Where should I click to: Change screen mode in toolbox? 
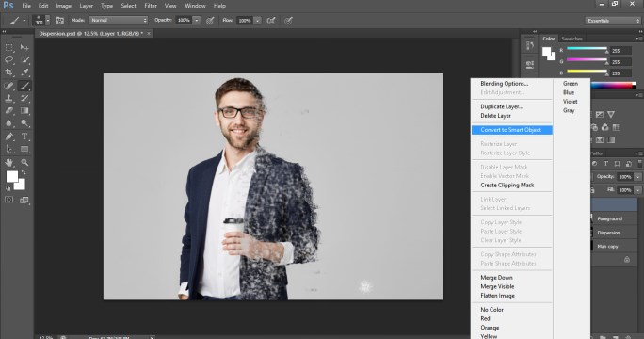tap(24, 201)
